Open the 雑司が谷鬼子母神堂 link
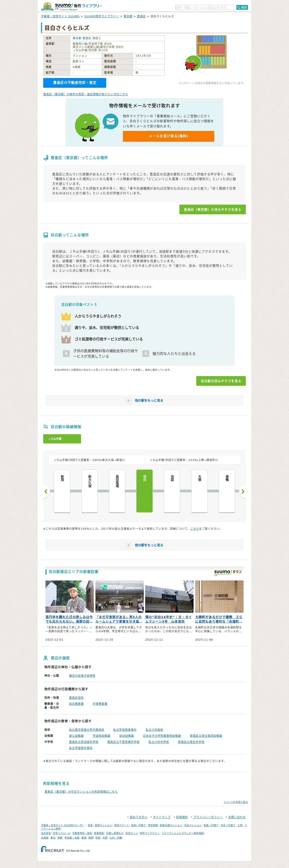 click(82, 676)
